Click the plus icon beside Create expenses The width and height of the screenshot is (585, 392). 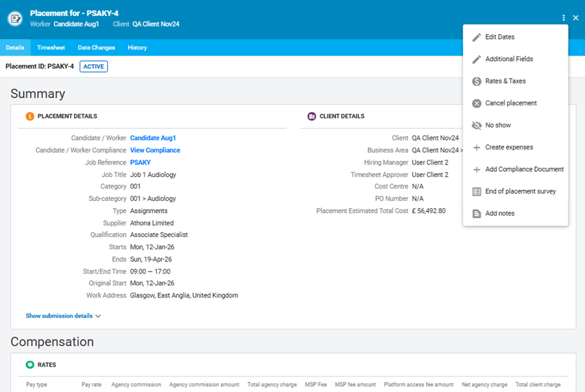[x=477, y=148]
